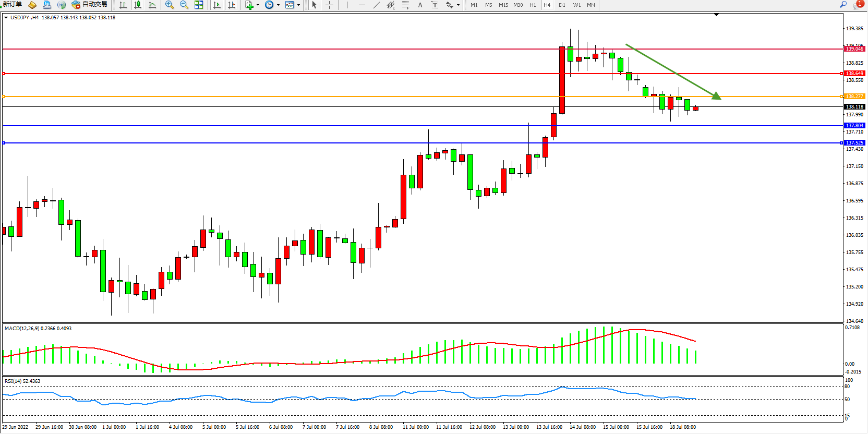Select the Crosshair tool

(x=330, y=5)
